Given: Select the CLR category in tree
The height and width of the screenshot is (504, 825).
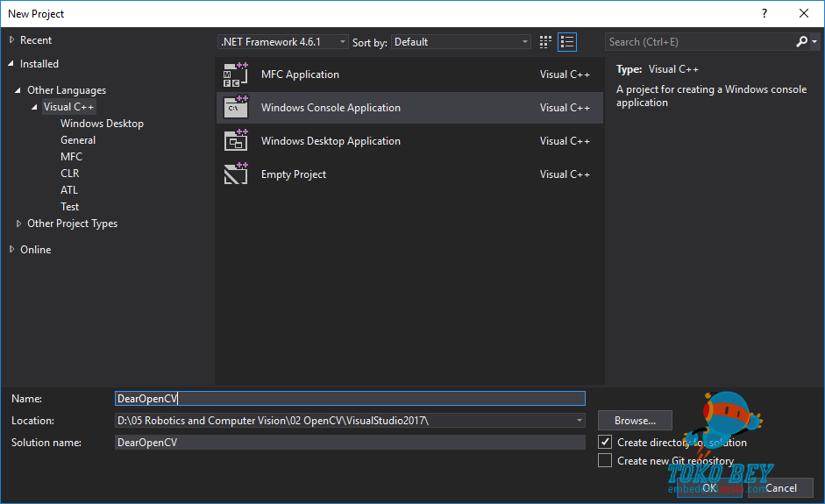Looking at the screenshot, I should (70, 173).
